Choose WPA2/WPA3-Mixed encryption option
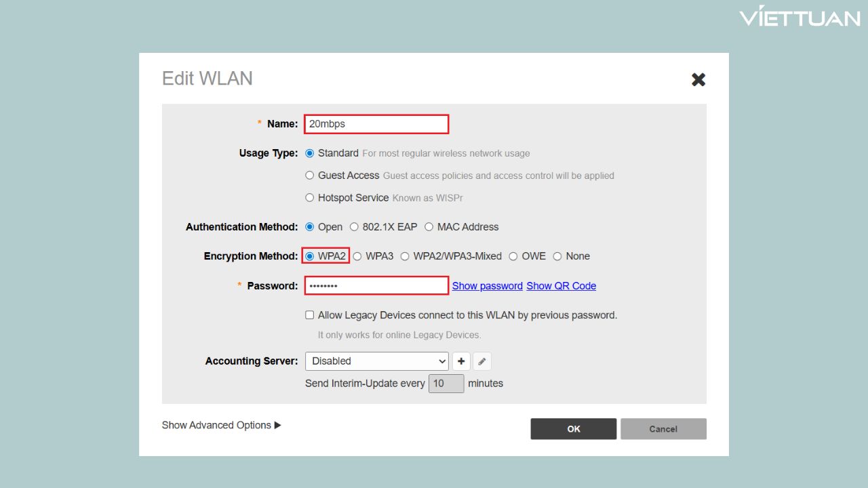Viewport: 868px width, 488px height. [x=405, y=256]
